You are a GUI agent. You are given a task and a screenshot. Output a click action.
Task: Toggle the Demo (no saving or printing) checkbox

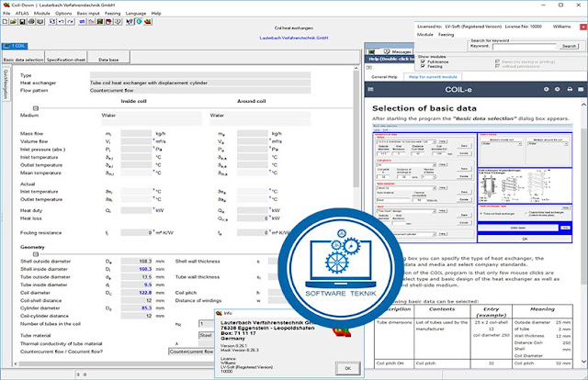498,61
